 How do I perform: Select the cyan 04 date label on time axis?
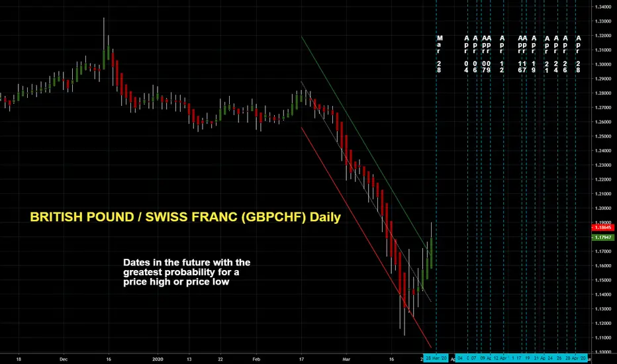(x=459, y=358)
